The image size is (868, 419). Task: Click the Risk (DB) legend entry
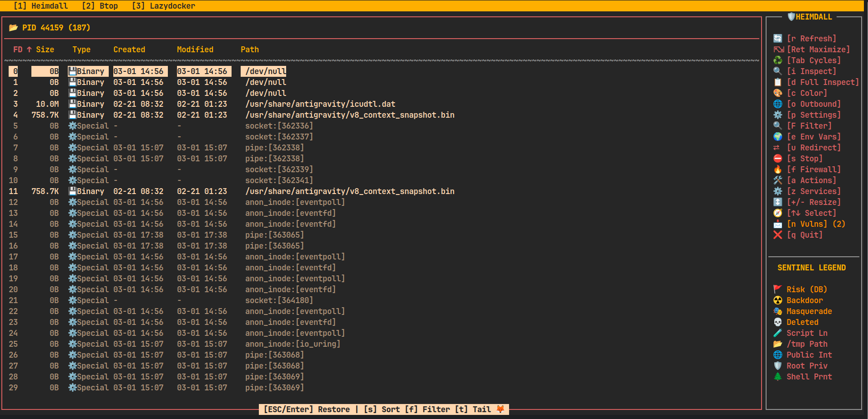coord(800,289)
